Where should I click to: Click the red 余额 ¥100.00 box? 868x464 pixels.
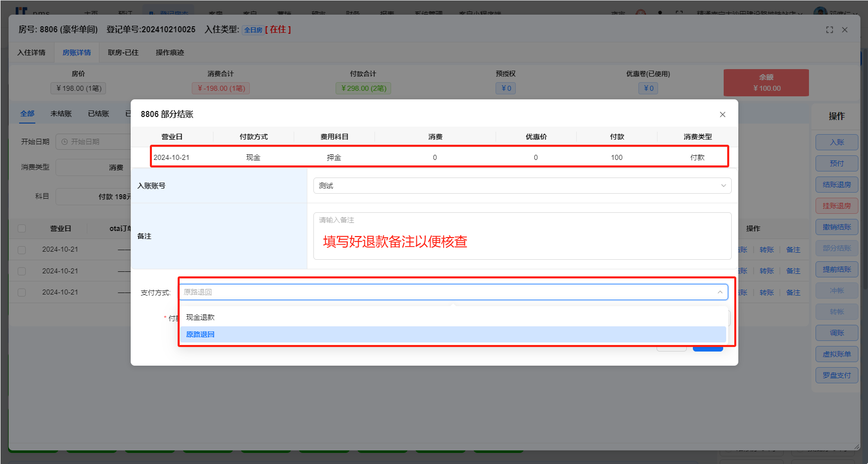(766, 83)
